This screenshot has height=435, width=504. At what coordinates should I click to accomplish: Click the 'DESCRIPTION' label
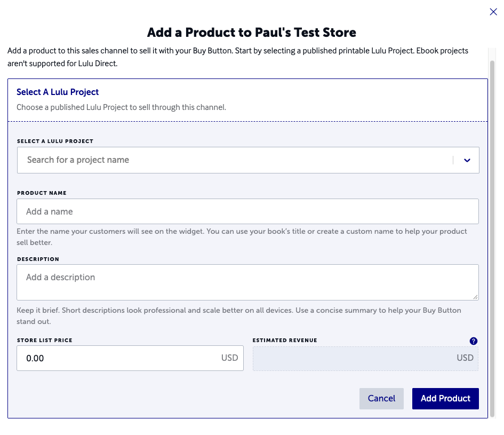(38, 259)
